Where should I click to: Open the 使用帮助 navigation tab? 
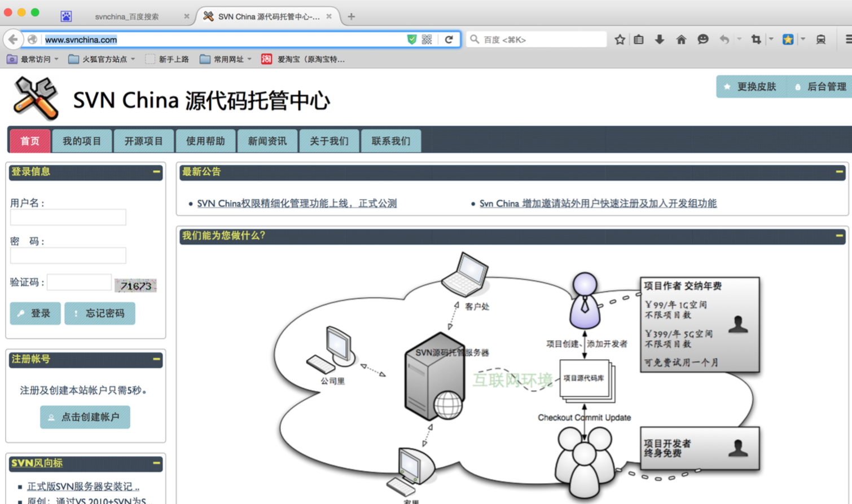pyautogui.click(x=205, y=141)
